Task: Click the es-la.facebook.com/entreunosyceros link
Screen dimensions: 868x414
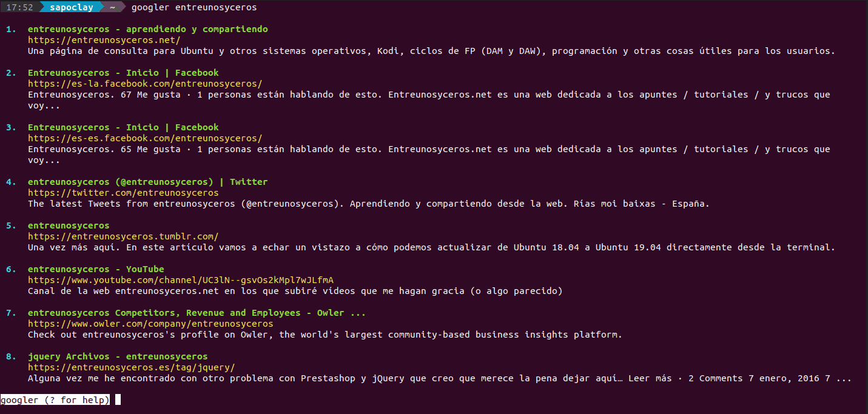Action: (x=145, y=84)
